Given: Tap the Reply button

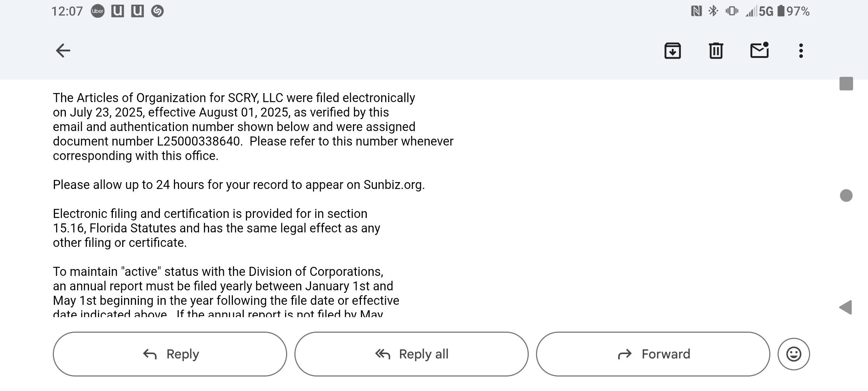Looking at the screenshot, I should click(x=170, y=354).
